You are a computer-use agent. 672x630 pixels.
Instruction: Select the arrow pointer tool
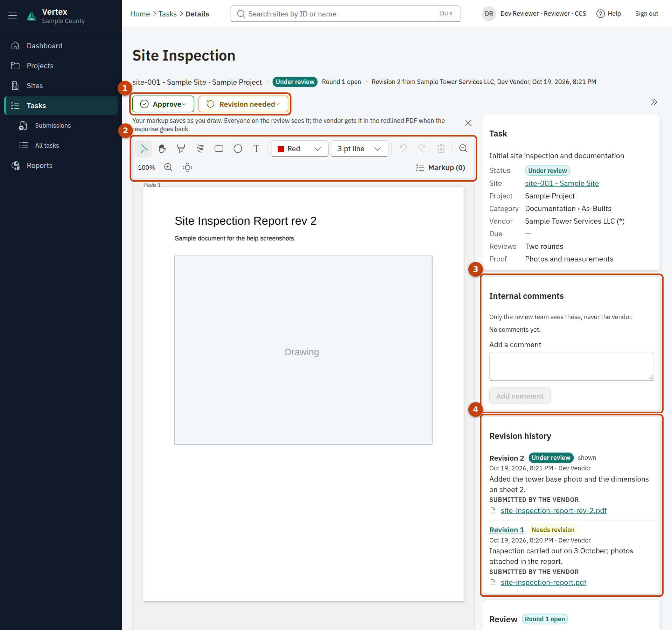tap(143, 149)
